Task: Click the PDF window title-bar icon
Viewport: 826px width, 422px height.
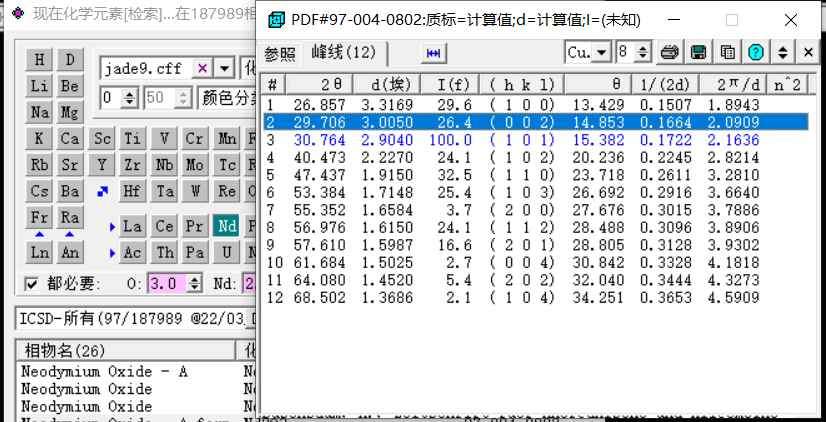Action: (276, 20)
